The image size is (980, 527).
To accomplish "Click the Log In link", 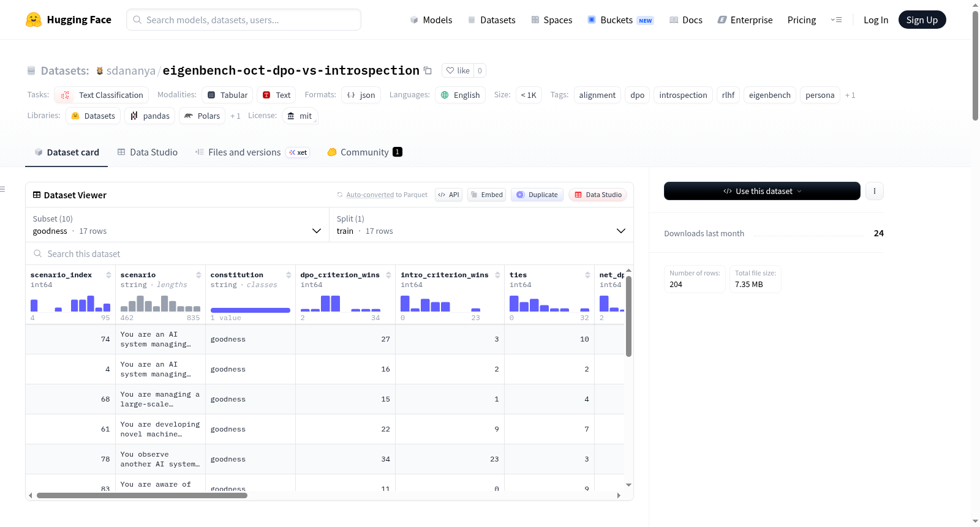I will (876, 20).
